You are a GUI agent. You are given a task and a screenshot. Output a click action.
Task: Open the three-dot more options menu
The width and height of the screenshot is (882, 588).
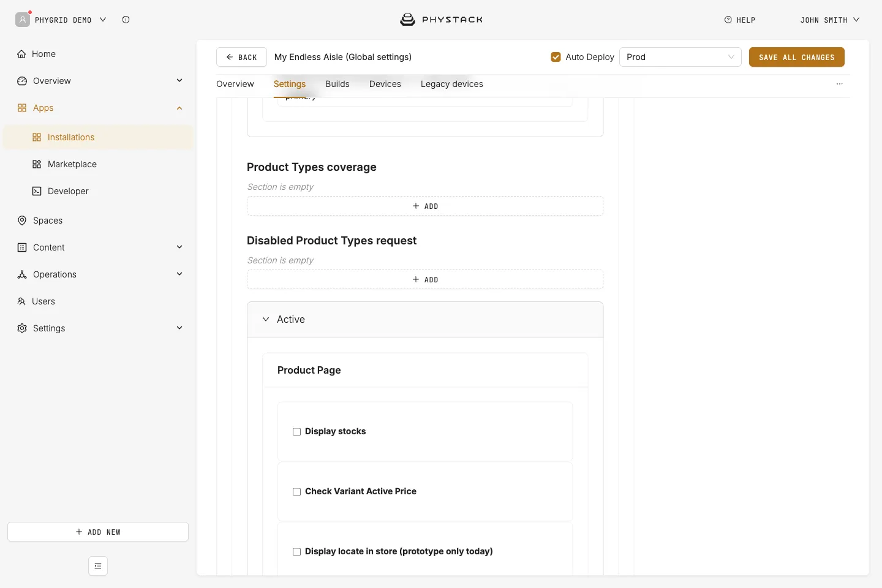(x=840, y=84)
